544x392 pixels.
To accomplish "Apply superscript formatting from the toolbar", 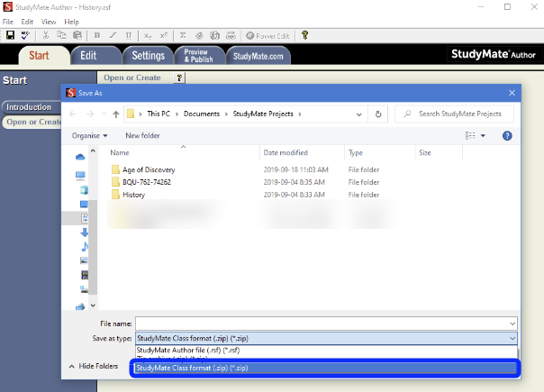I will 164,35.
